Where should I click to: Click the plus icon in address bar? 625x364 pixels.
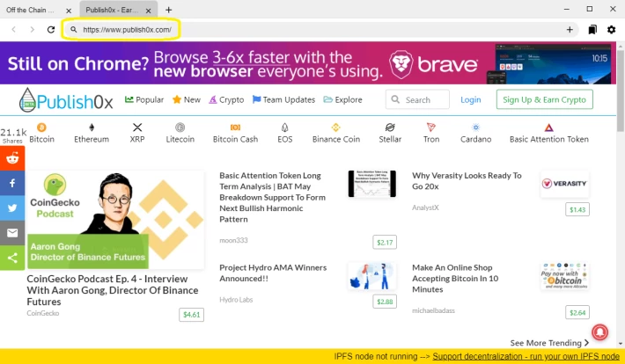[x=570, y=30]
